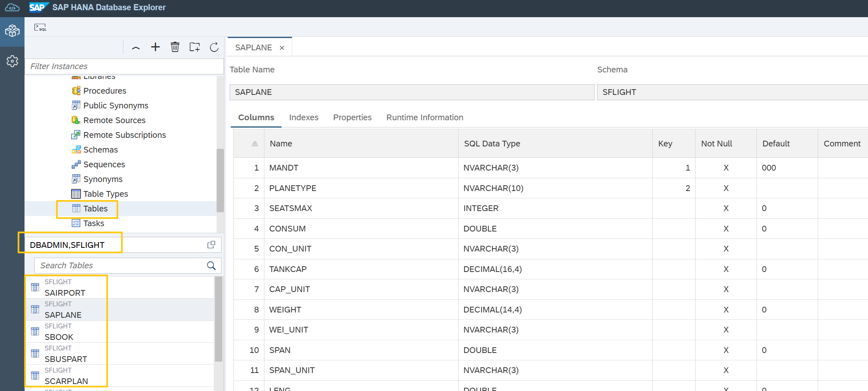The width and height of the screenshot is (868, 391).
Task: Select Table Types tree node
Action: (x=105, y=194)
